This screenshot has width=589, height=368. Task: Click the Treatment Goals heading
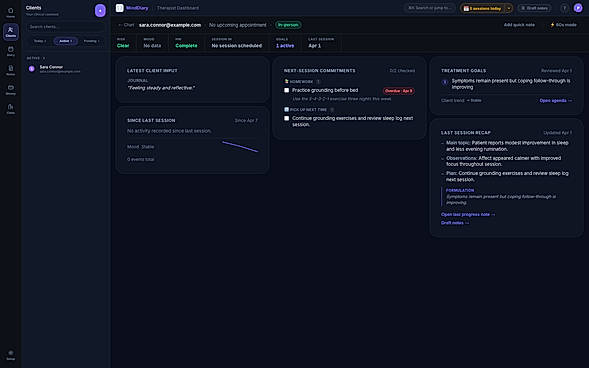click(463, 71)
